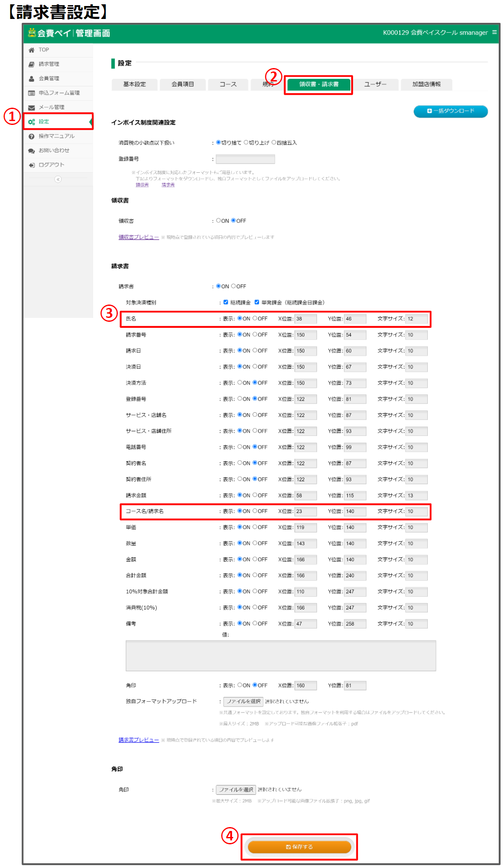
Task: Open the 請求書プレビュー link
Action: pos(139,740)
